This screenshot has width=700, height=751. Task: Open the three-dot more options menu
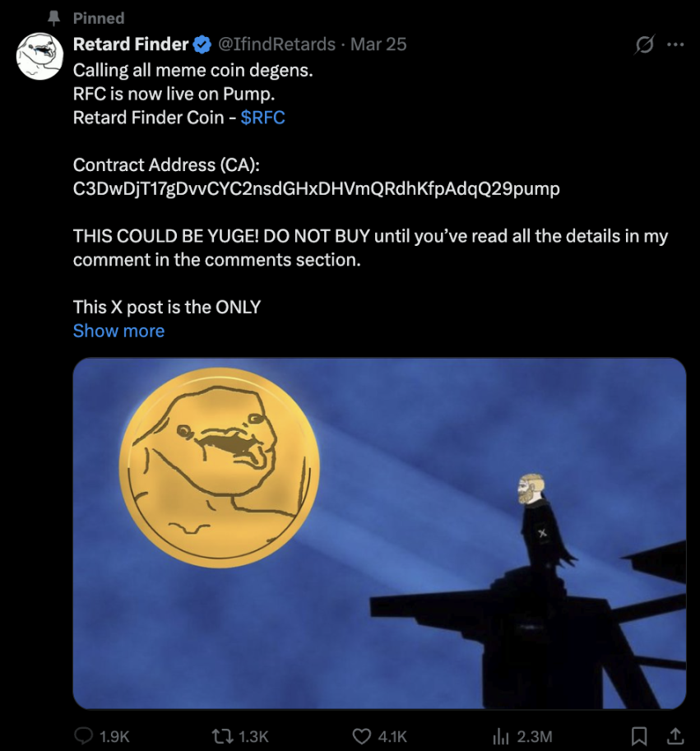[x=675, y=44]
